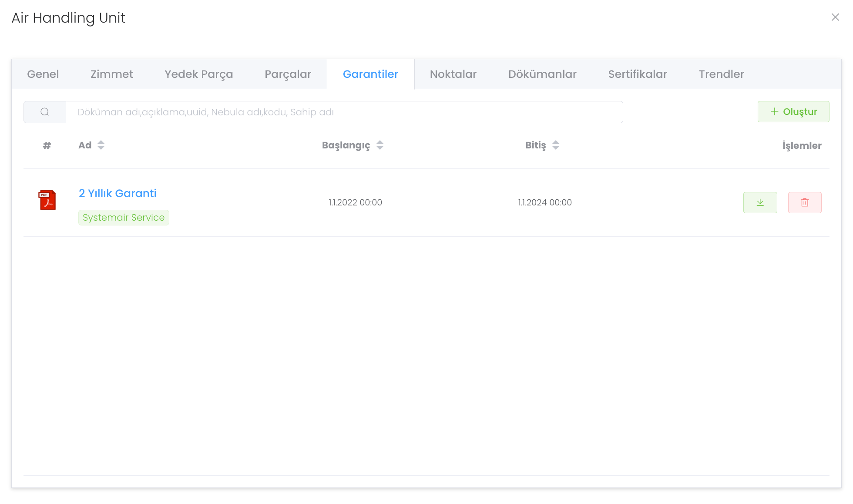Focus the document search input field
This screenshot has height=504, width=853.
pos(344,112)
